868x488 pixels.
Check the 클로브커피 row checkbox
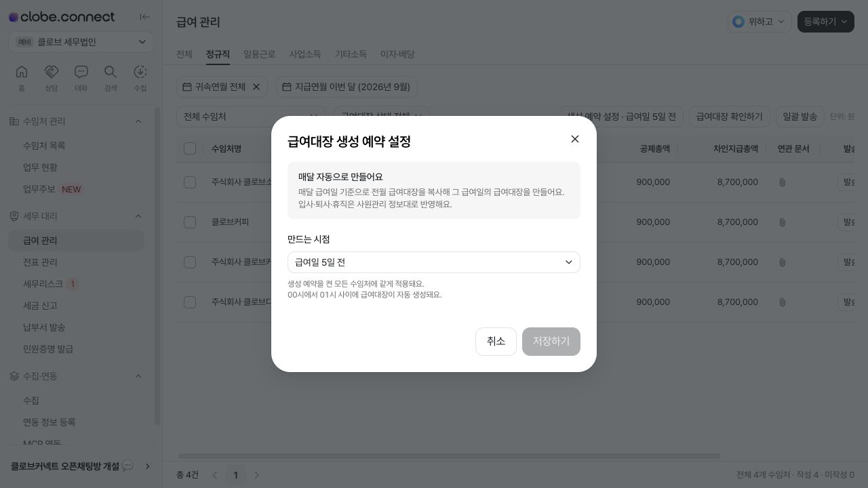190,222
